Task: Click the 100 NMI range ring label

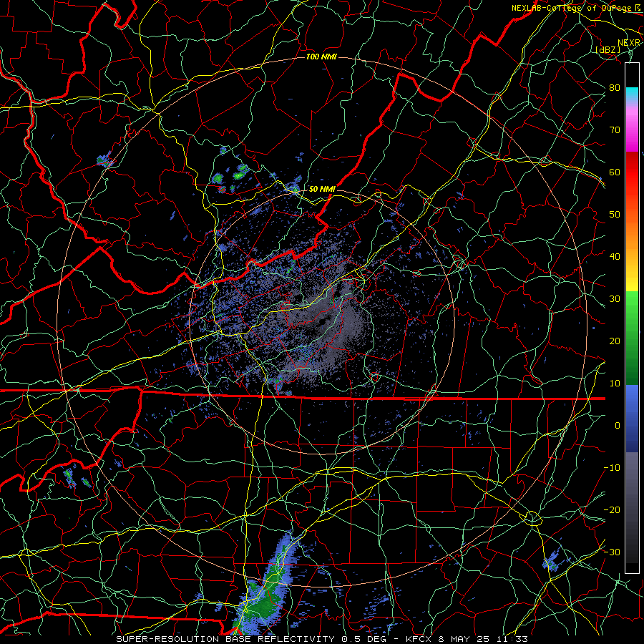Action: [321, 57]
